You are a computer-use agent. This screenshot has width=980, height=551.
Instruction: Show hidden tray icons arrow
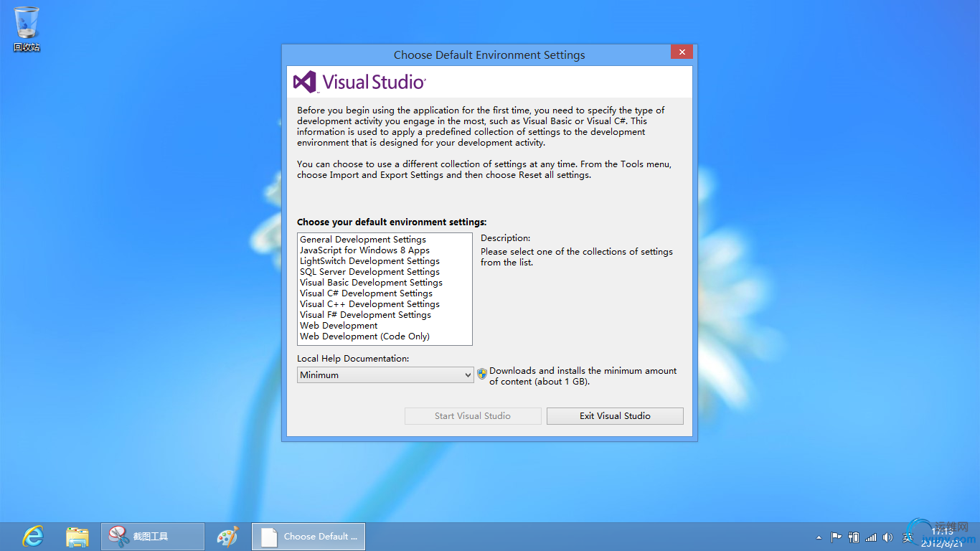(x=819, y=537)
